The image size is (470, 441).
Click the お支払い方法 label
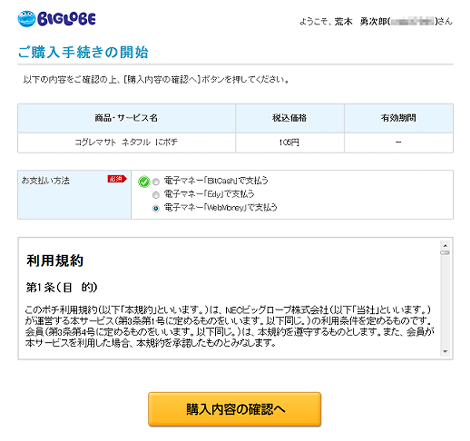click(x=46, y=181)
